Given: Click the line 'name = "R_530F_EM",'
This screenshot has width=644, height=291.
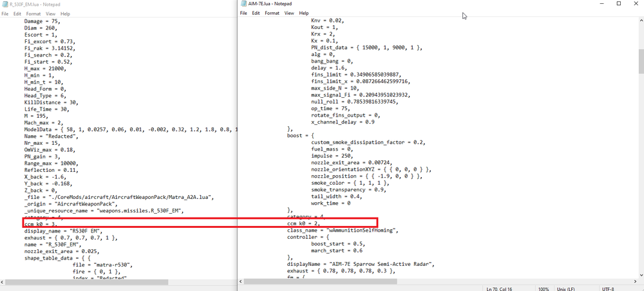Looking at the screenshot, I should pos(53,245).
